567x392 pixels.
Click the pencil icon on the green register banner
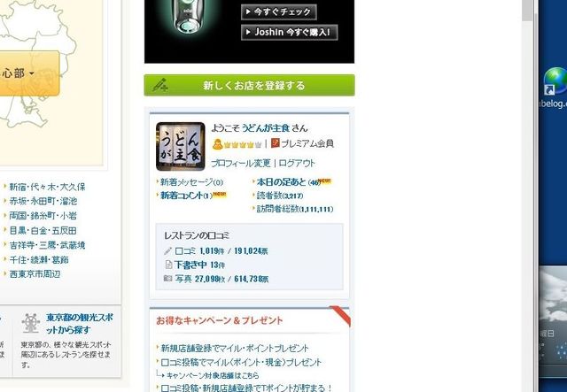(x=159, y=85)
